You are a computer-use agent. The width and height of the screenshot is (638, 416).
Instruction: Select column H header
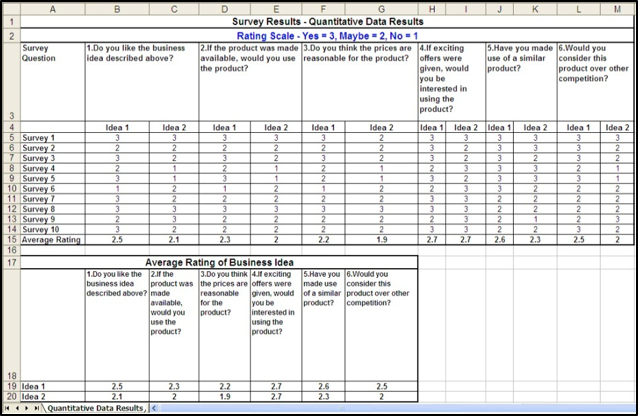pyautogui.click(x=432, y=9)
